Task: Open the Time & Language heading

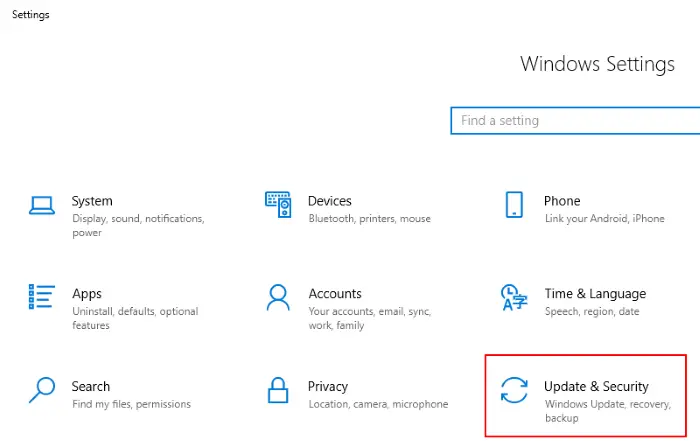Action: click(595, 294)
